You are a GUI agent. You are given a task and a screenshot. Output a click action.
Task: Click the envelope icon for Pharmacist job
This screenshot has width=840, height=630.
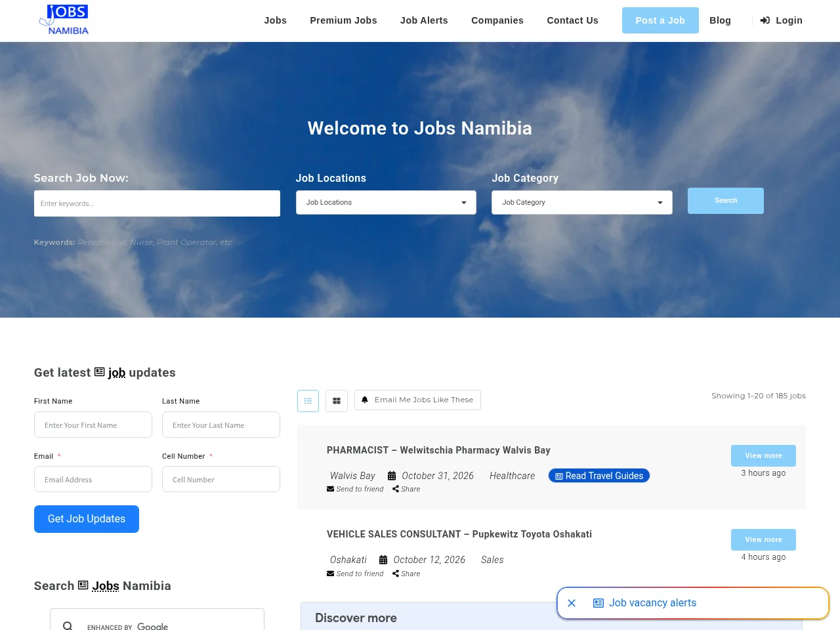331,489
